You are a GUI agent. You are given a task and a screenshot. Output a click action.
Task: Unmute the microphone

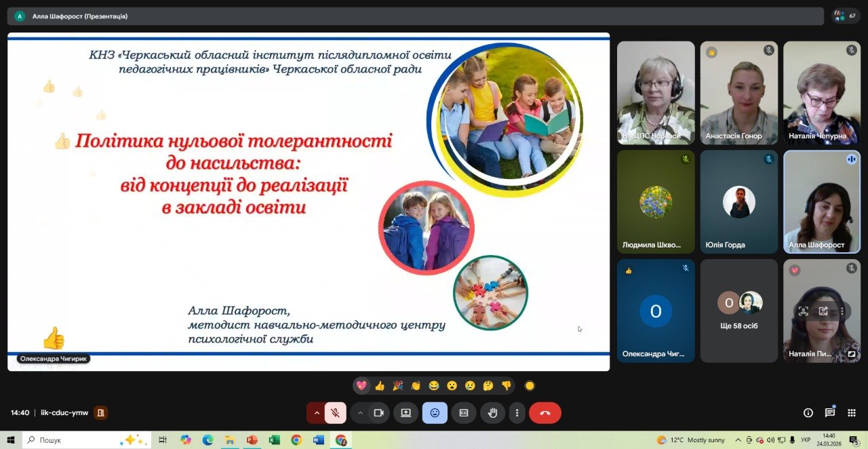[x=335, y=412]
